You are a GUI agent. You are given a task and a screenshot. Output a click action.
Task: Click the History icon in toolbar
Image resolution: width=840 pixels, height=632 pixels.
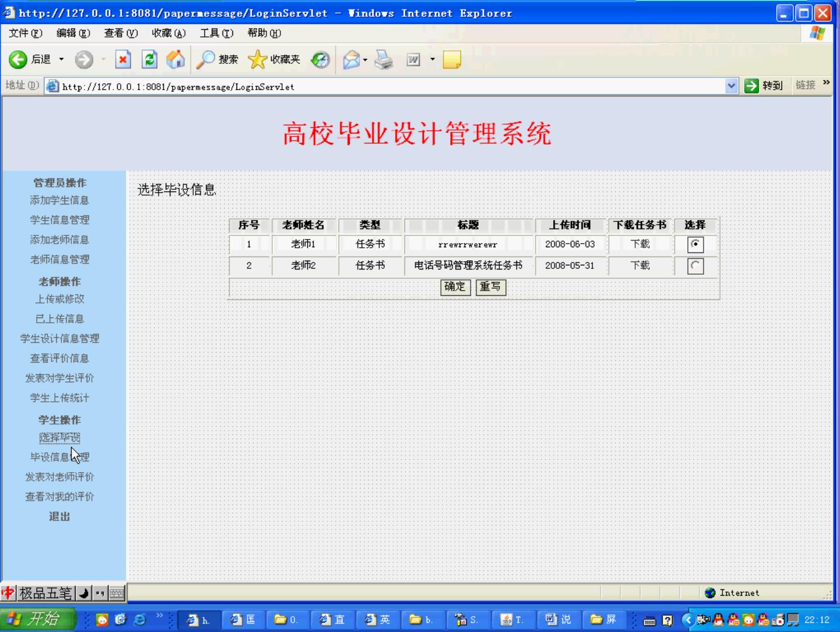click(320, 59)
